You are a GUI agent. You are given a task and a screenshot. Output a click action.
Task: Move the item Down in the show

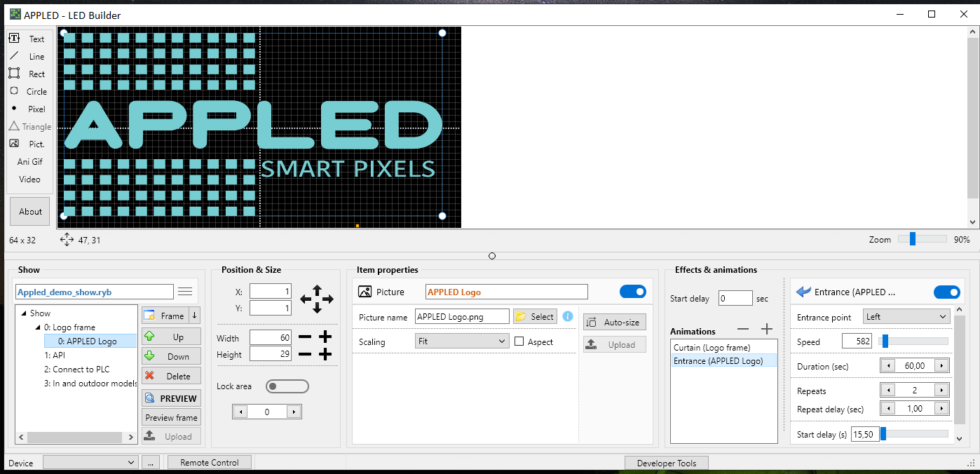click(171, 356)
